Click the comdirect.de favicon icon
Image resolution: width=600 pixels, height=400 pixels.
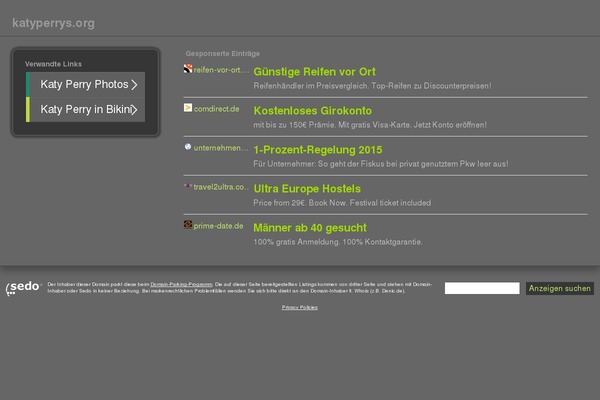pos(188,108)
